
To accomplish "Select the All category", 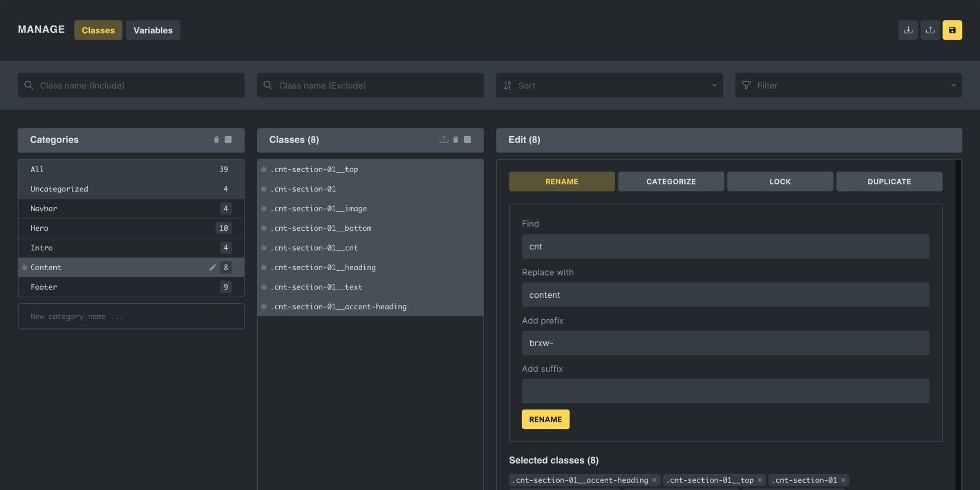I will point(131,169).
